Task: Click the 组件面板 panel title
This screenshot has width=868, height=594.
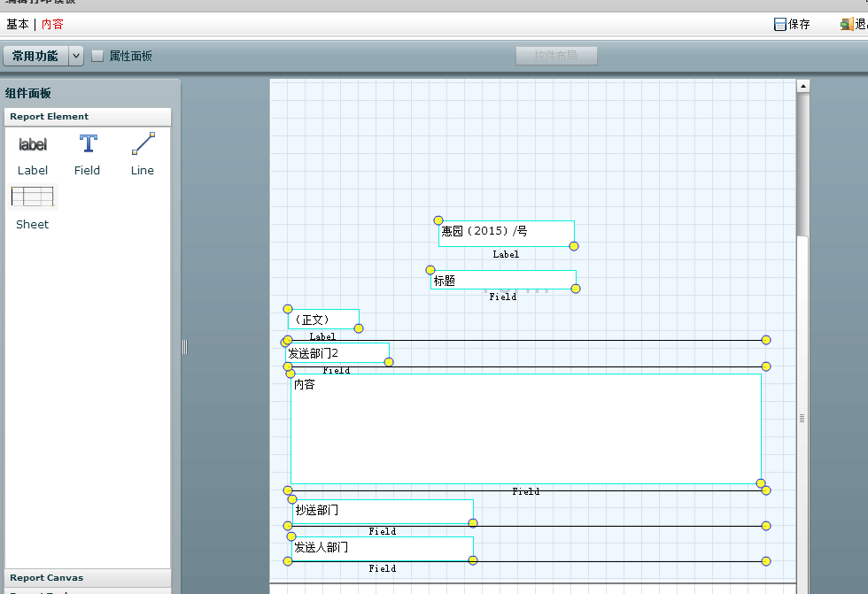Action: click(28, 94)
